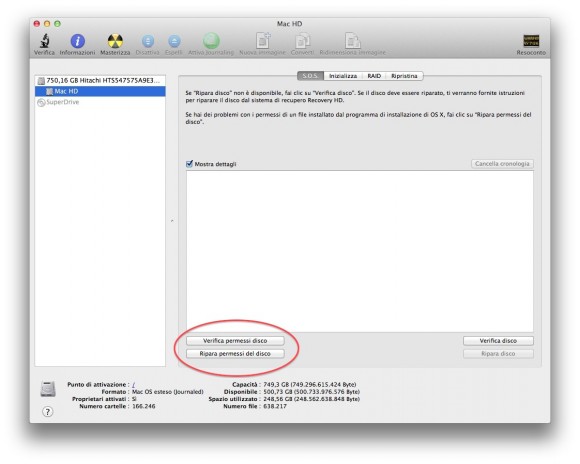Click the Converti toolbar icon
This screenshot has height=464, width=580.
(x=302, y=40)
